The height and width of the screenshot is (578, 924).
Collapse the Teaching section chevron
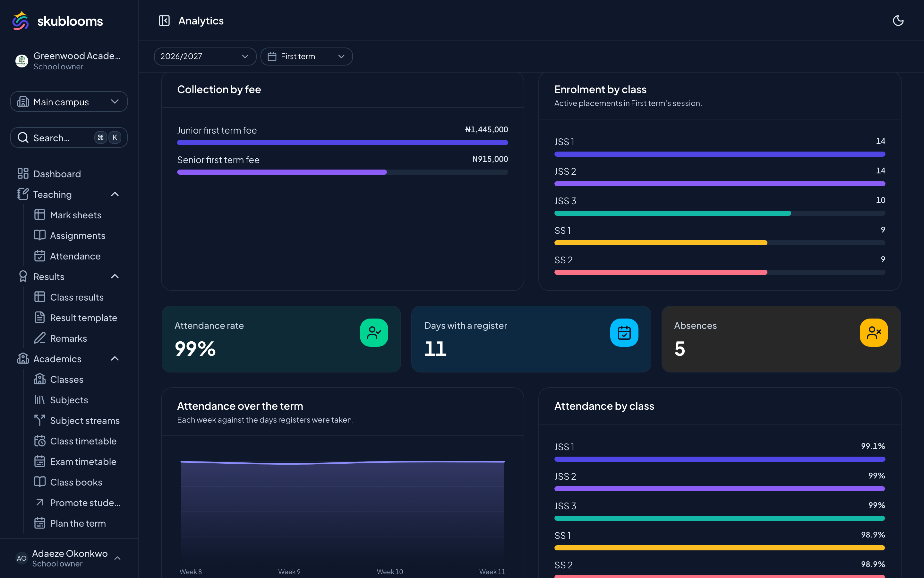click(115, 194)
